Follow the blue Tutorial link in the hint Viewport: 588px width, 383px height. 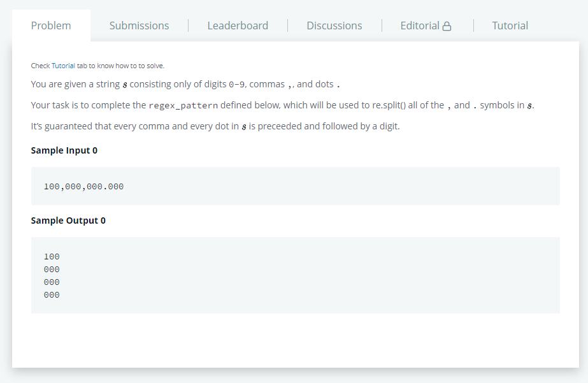click(63, 66)
